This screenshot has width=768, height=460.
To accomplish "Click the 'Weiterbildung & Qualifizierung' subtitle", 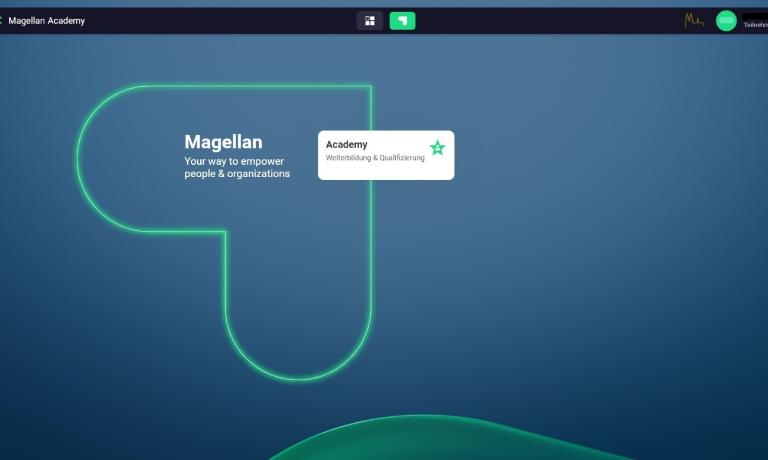I will 375,158.
